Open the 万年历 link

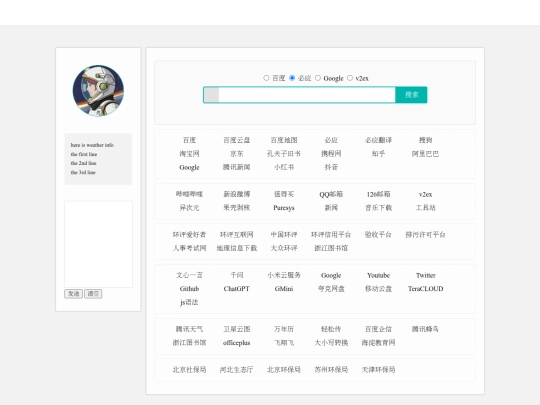point(284,329)
